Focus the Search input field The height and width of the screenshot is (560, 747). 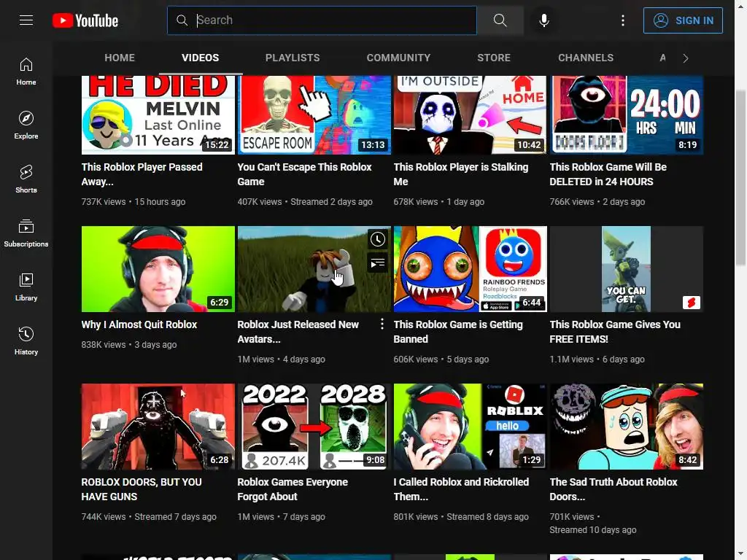click(322, 20)
